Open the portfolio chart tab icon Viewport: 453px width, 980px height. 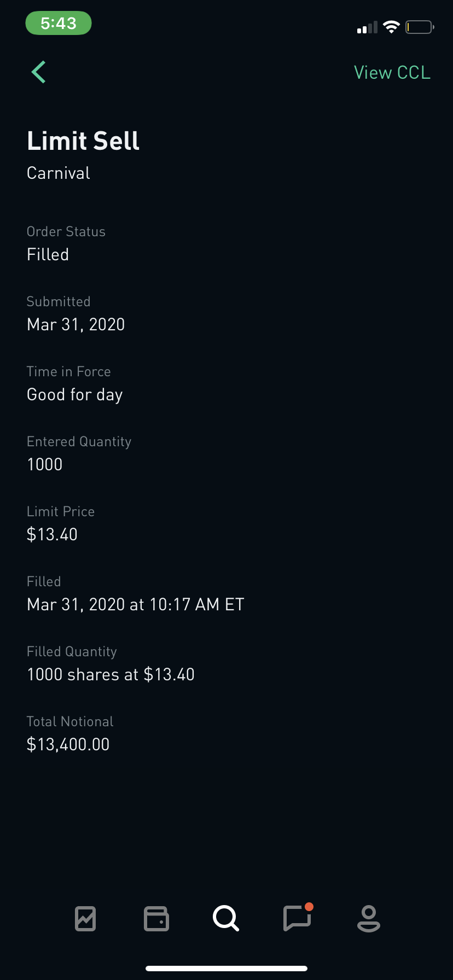[85, 918]
